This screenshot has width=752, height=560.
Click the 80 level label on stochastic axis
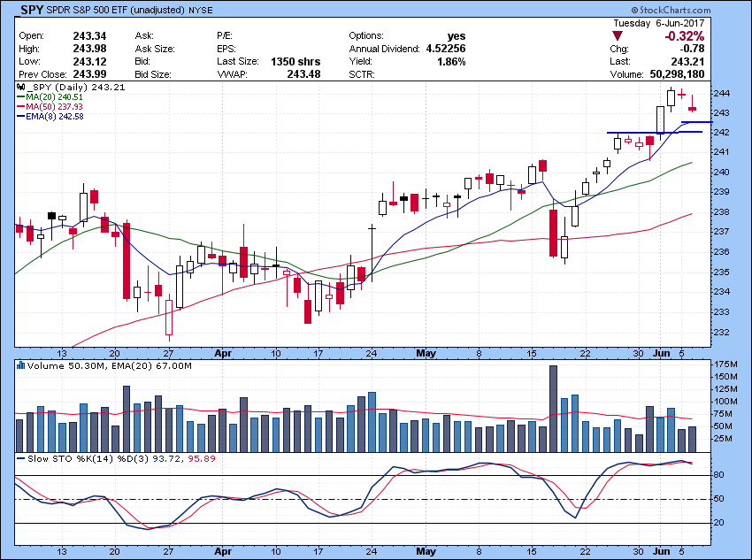coord(719,475)
